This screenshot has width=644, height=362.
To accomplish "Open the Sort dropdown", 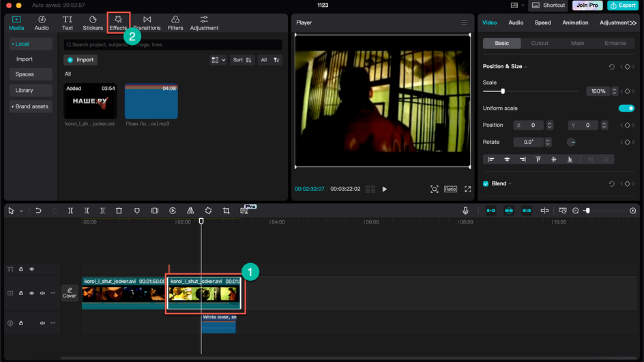I will (242, 60).
